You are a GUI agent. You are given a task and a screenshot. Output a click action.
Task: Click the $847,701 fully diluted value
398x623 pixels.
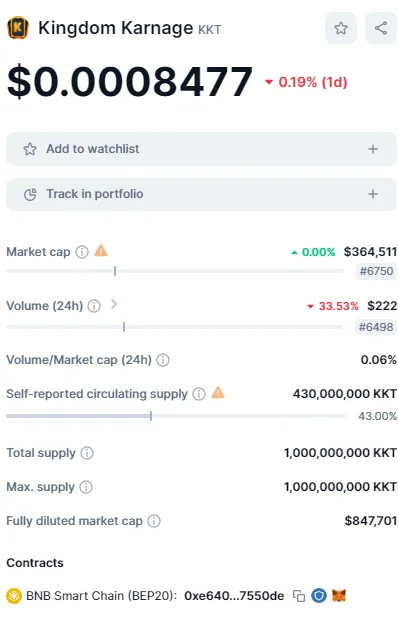371,521
